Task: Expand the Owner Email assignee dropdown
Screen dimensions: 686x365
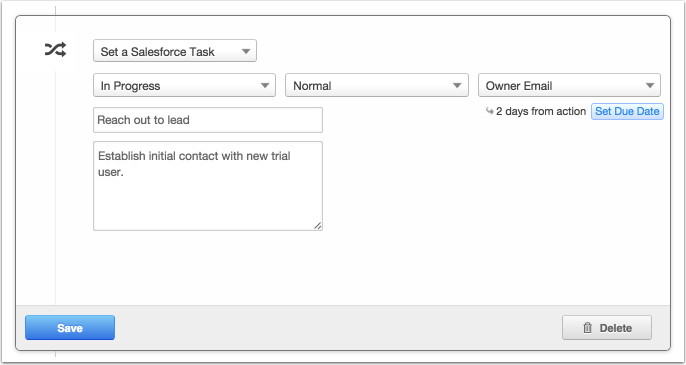Action: [569, 85]
